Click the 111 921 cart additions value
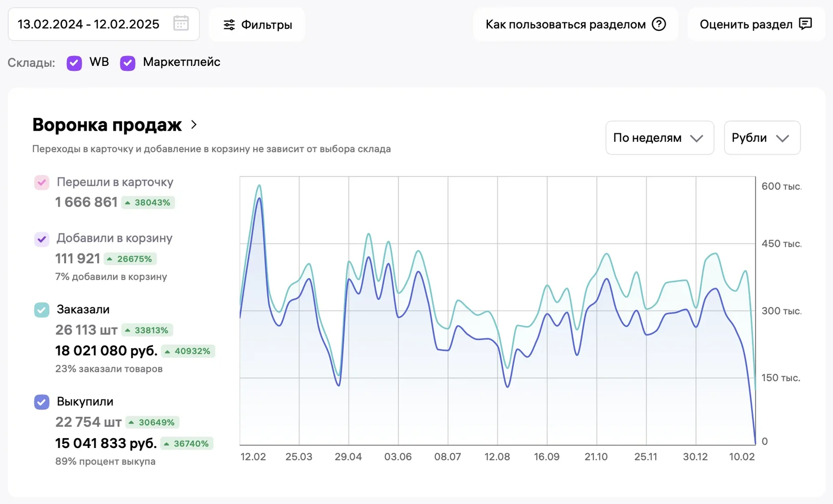Image resolution: width=833 pixels, height=504 pixels. [x=78, y=259]
